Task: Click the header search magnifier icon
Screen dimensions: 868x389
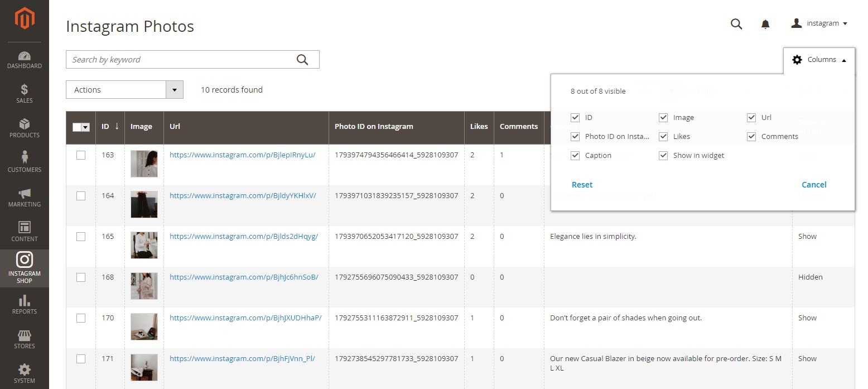Action: (736, 24)
